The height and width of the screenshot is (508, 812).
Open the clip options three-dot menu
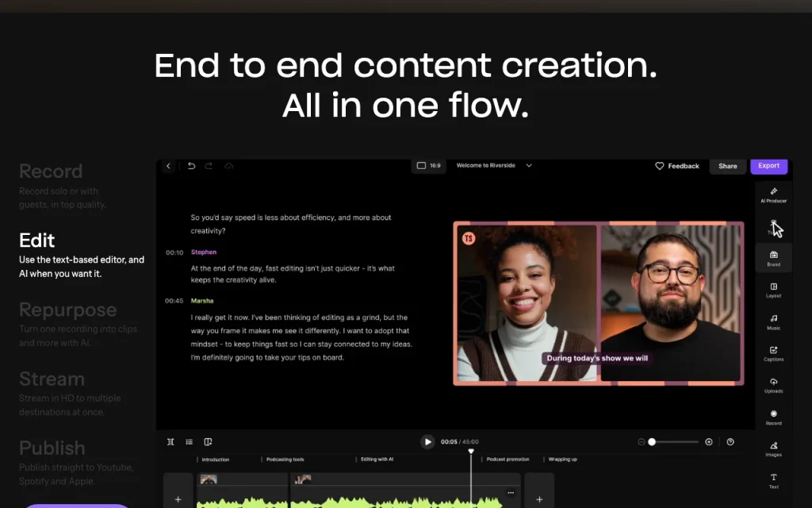[511, 492]
